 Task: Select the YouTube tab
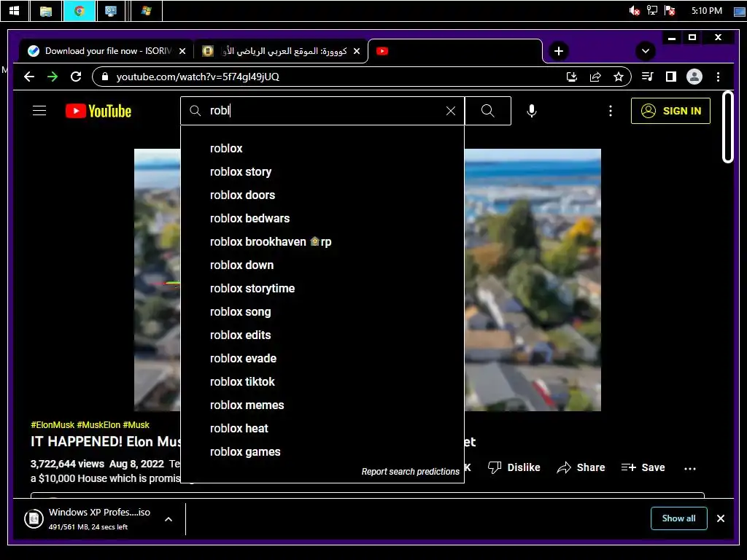pos(455,51)
